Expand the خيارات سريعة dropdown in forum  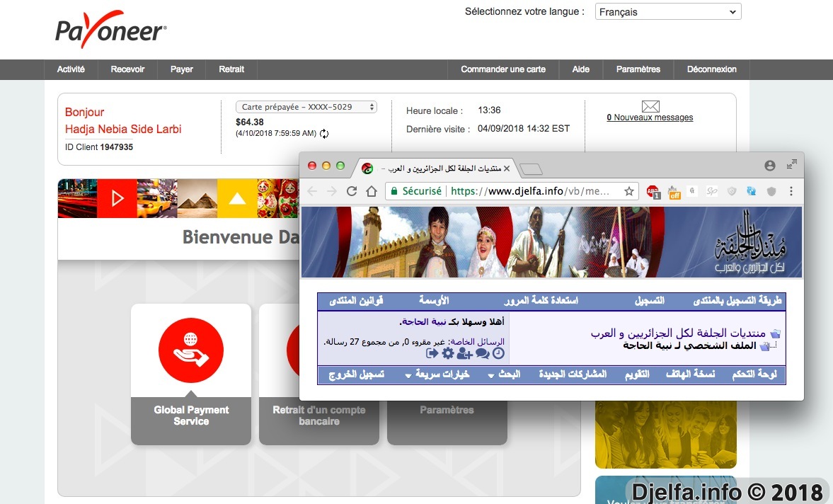click(x=437, y=375)
